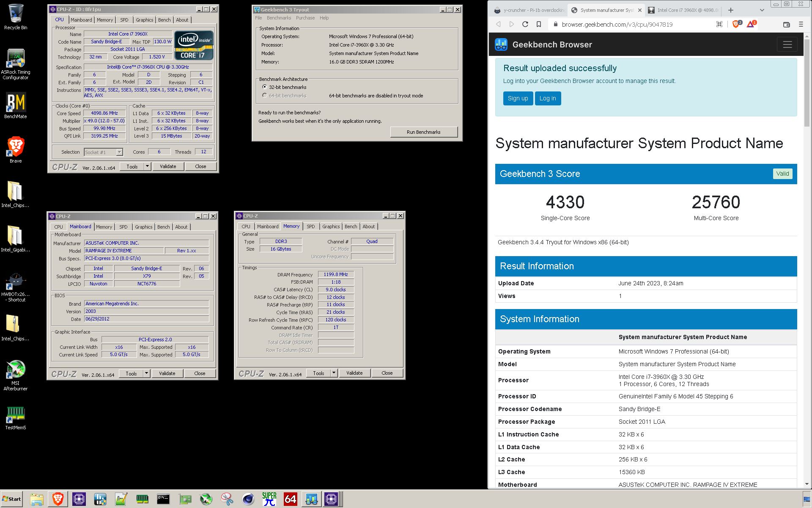Open the Recycle Bin desktop icon
This screenshot has height=508, width=812.
click(16, 17)
